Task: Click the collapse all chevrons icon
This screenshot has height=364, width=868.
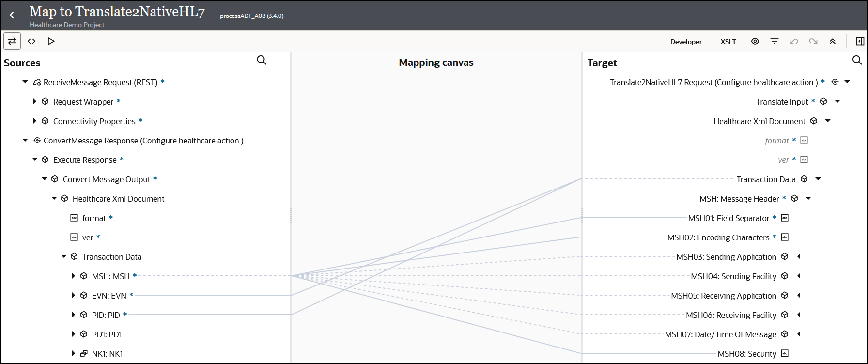Action: click(x=833, y=41)
